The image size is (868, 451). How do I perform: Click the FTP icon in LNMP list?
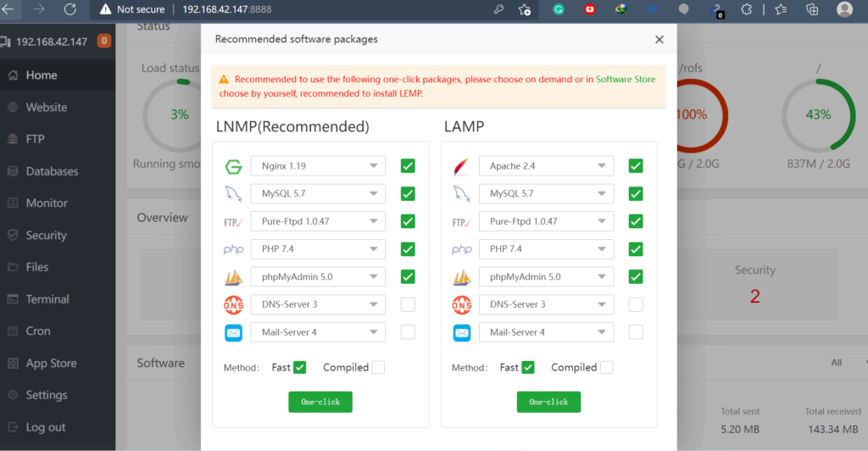click(234, 222)
